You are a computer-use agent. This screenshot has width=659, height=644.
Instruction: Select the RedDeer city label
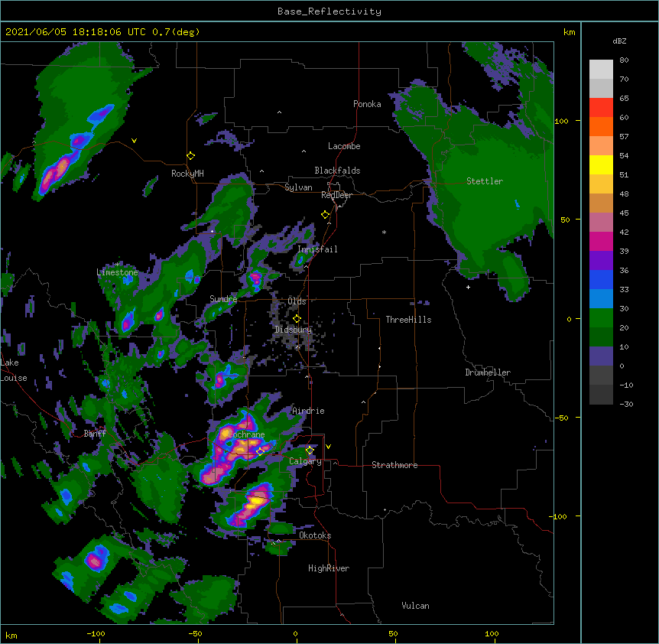coord(336,195)
